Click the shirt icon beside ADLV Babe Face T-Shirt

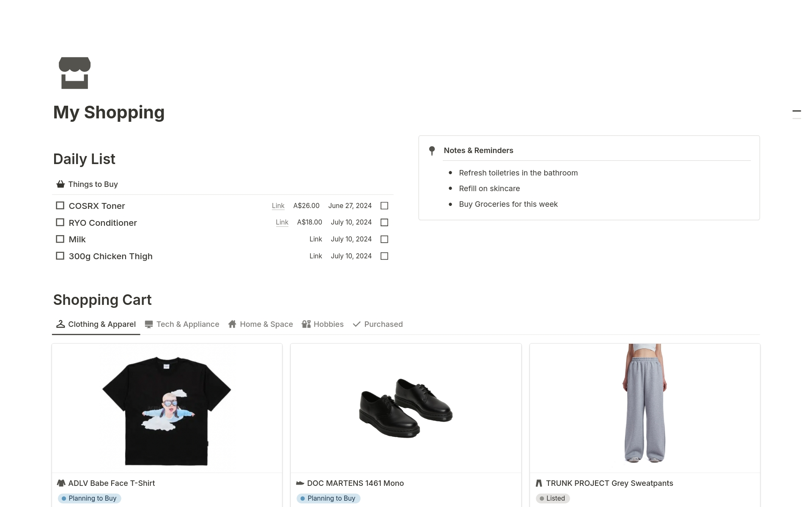61,483
